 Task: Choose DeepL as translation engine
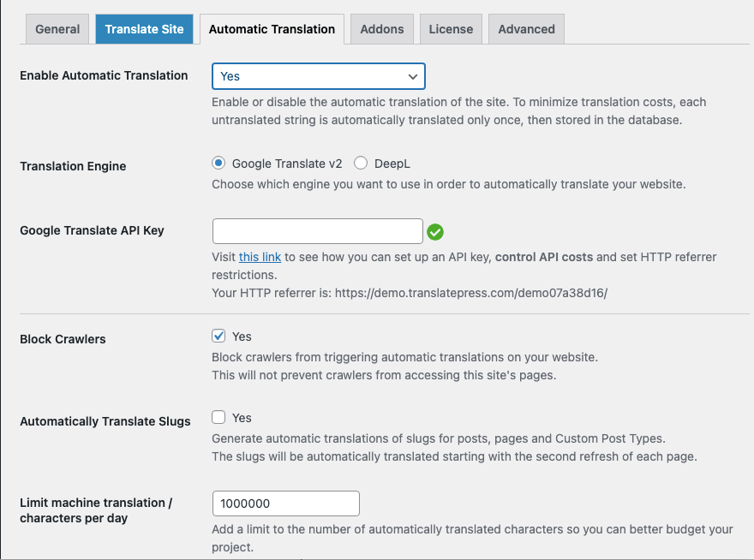[361, 164]
